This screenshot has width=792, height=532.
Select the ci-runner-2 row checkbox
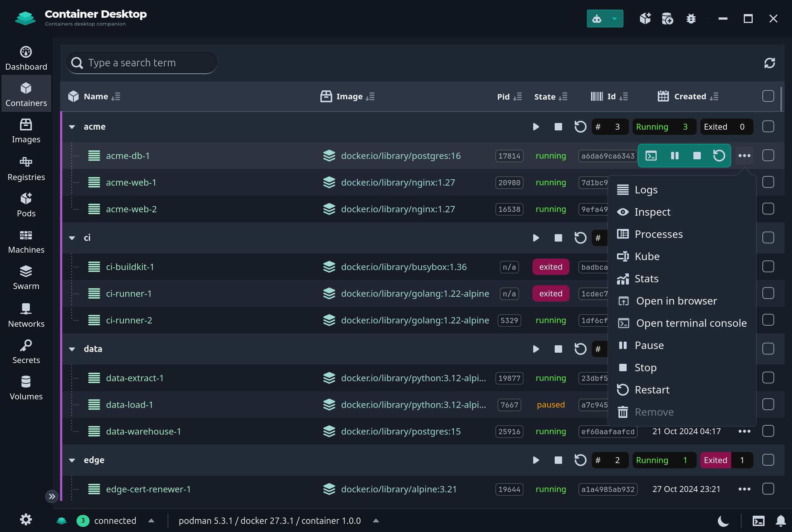pyautogui.click(x=768, y=320)
